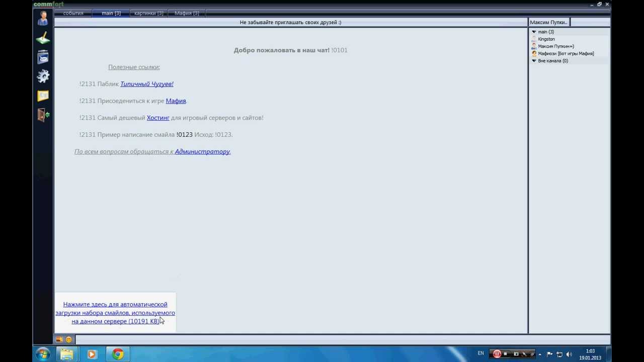644x362 pixels.
Task: Open the картинки [3] tab
Action: [149, 13]
